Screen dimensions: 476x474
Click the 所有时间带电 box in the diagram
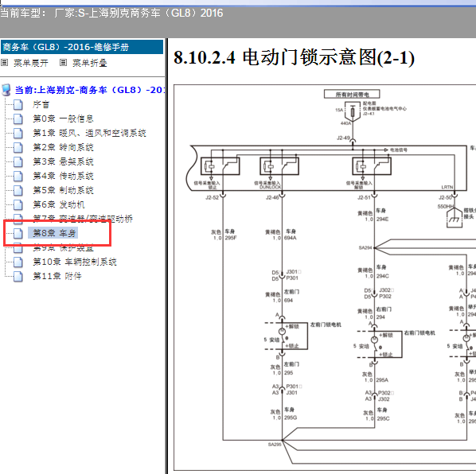tap(352, 94)
